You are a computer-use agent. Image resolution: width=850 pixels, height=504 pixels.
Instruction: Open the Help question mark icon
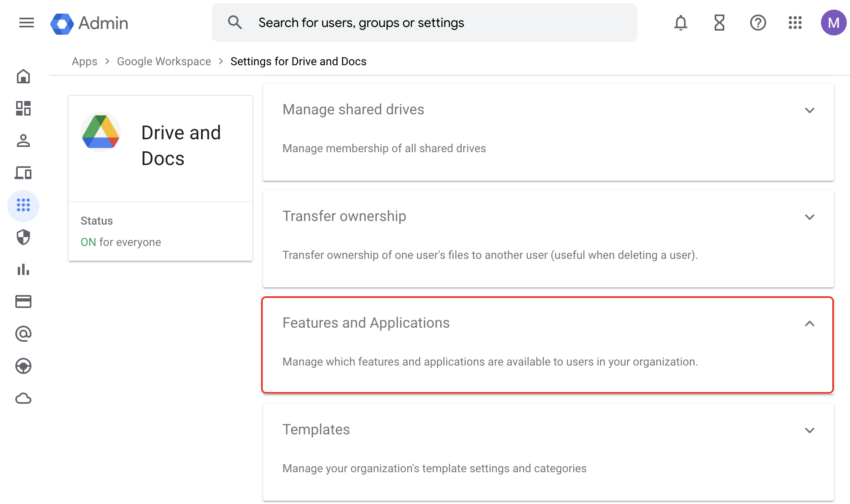click(758, 23)
